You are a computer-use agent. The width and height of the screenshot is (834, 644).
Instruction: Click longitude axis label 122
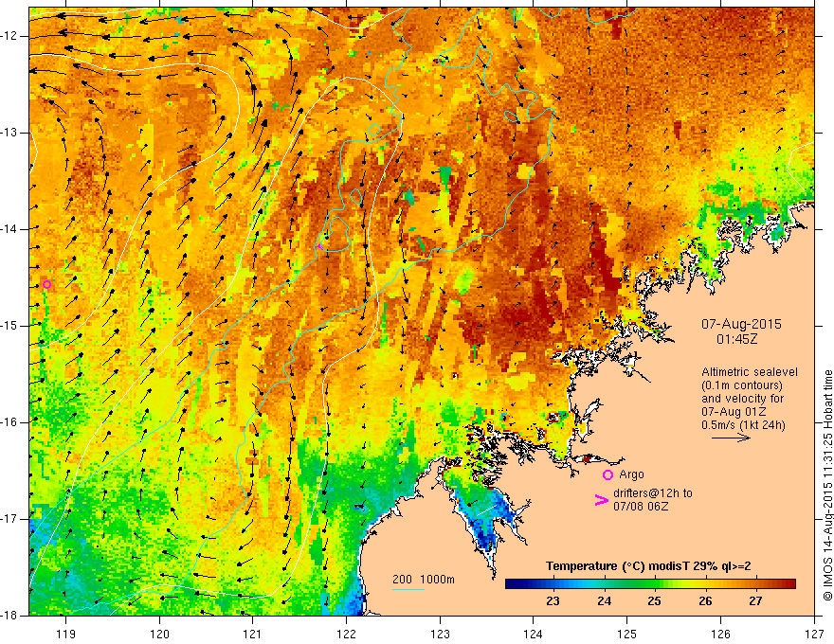pyautogui.click(x=346, y=634)
